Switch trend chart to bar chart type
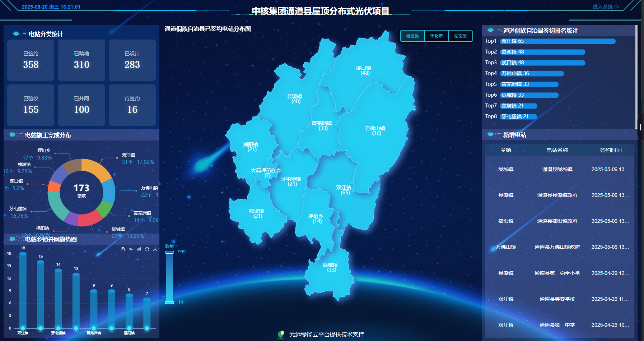The height and width of the screenshot is (341, 644). coord(139,249)
